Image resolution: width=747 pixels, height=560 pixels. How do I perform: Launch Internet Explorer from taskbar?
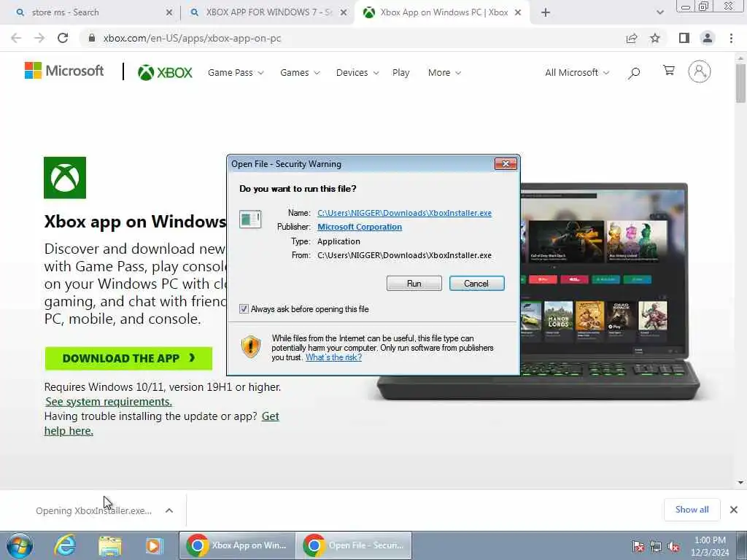click(x=65, y=545)
